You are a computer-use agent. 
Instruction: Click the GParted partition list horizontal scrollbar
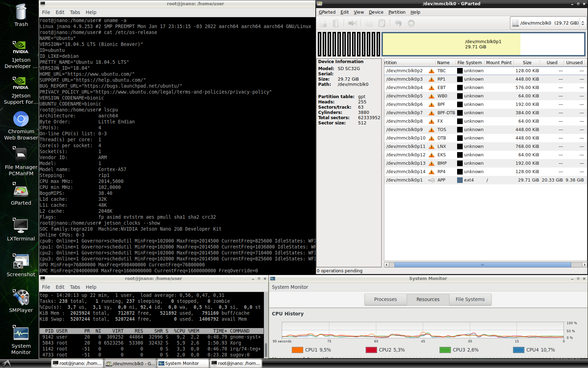483,265
